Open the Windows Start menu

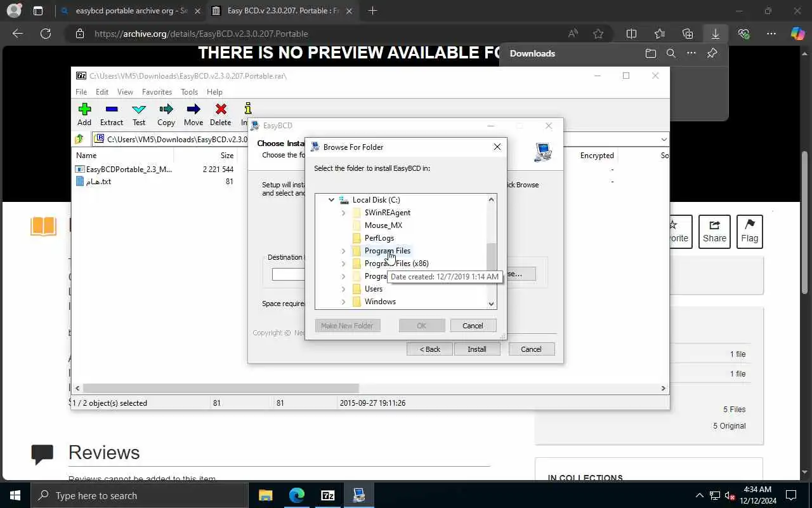tap(15, 495)
